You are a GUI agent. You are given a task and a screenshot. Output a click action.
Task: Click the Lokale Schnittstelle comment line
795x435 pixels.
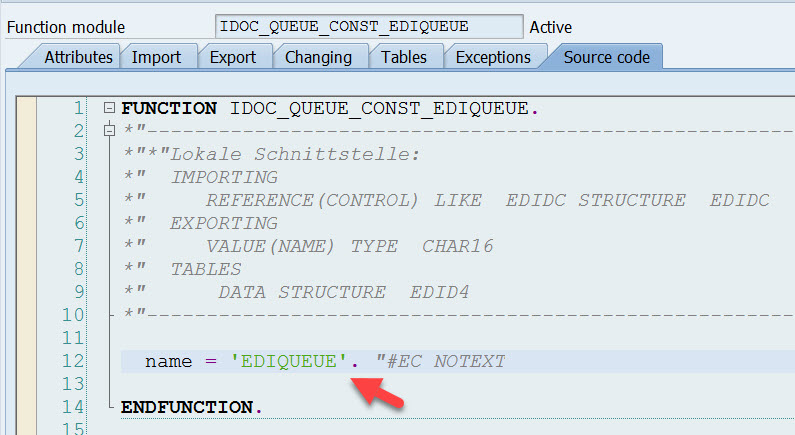point(296,154)
